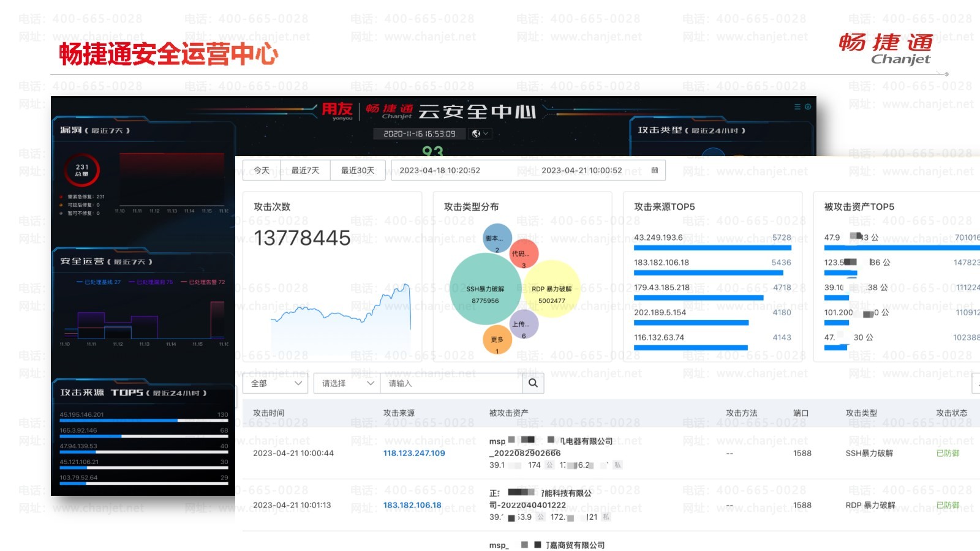Switch to the 最近30天 time tab
Screen dimensions: 980x551
click(x=358, y=170)
